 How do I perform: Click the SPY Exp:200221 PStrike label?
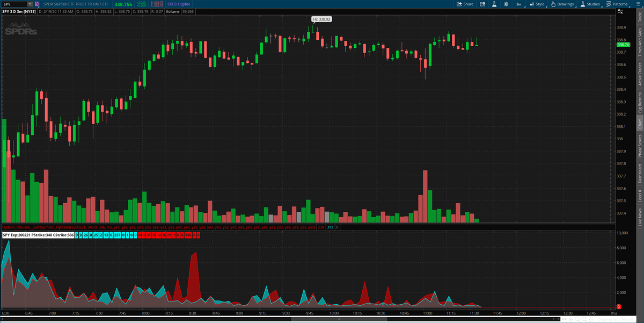(38, 235)
